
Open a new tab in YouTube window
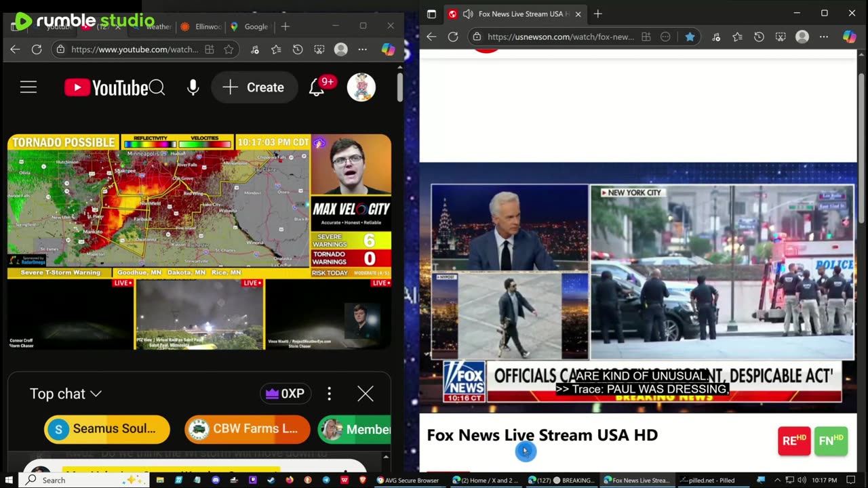(x=285, y=26)
